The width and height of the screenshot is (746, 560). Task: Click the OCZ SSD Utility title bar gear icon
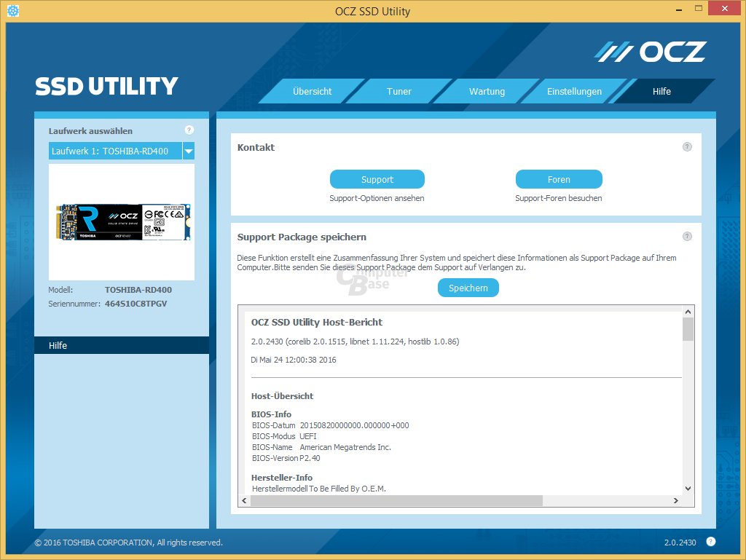pyautogui.click(x=13, y=11)
